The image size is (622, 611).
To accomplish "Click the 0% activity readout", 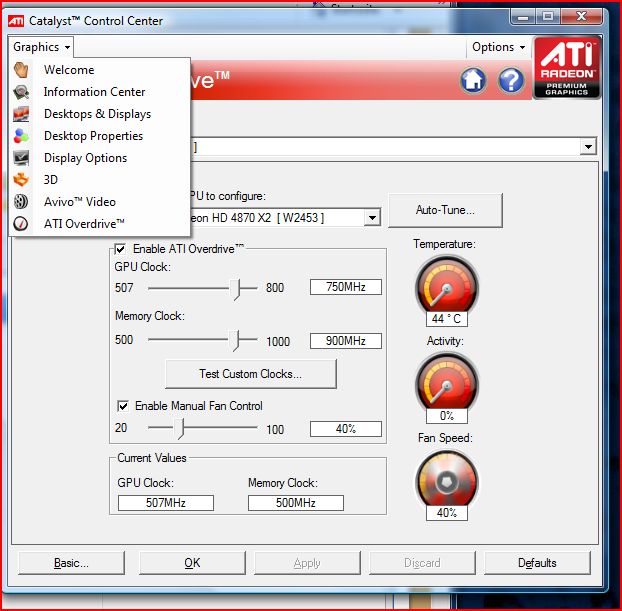I will (447, 416).
